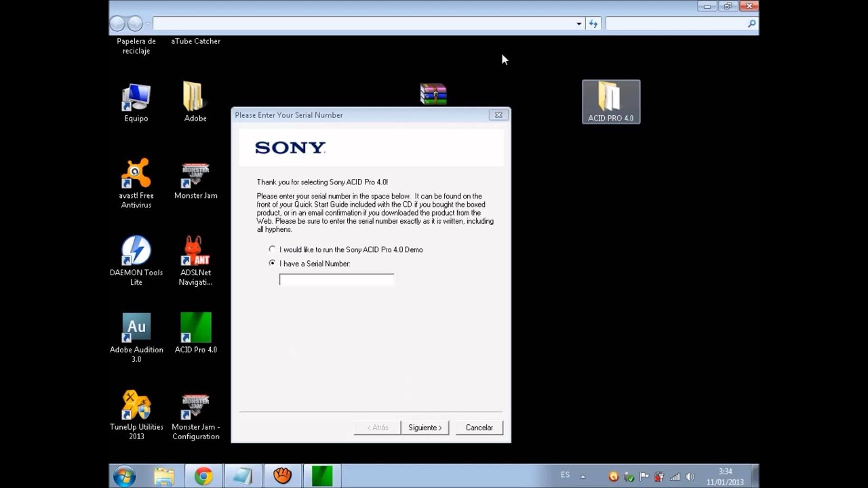Image resolution: width=868 pixels, height=488 pixels.
Task: Click the safely remove hardware tray icon
Action: click(629, 476)
